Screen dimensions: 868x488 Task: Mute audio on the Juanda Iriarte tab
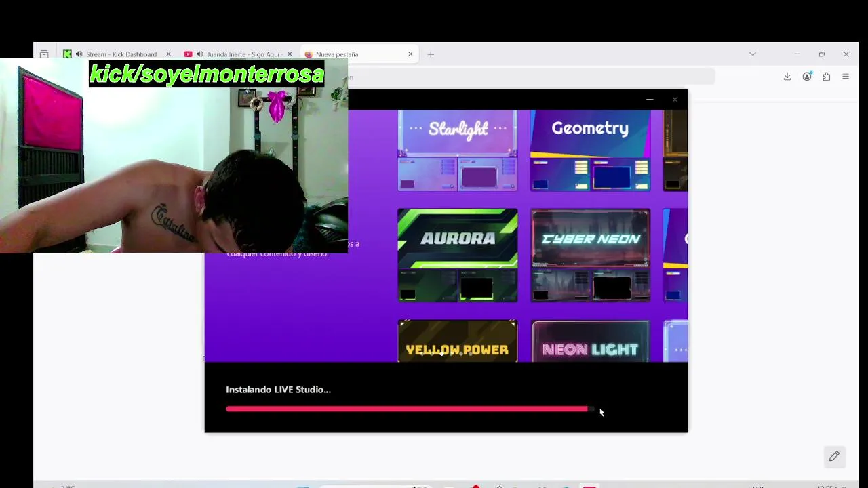pos(199,54)
